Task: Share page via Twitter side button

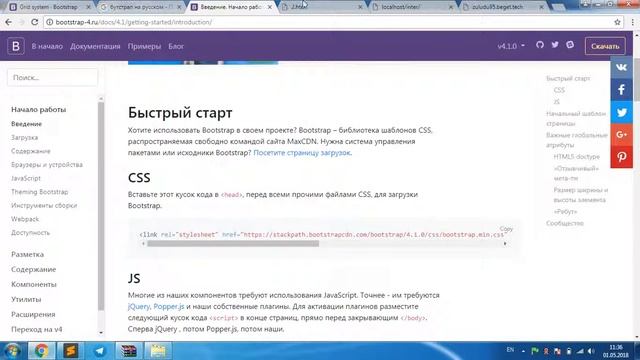Action: [x=622, y=112]
